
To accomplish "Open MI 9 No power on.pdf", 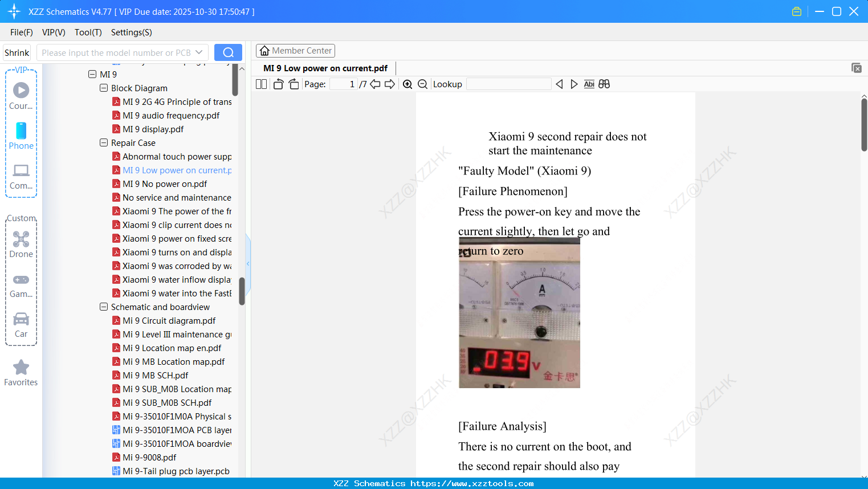I will (160, 184).
